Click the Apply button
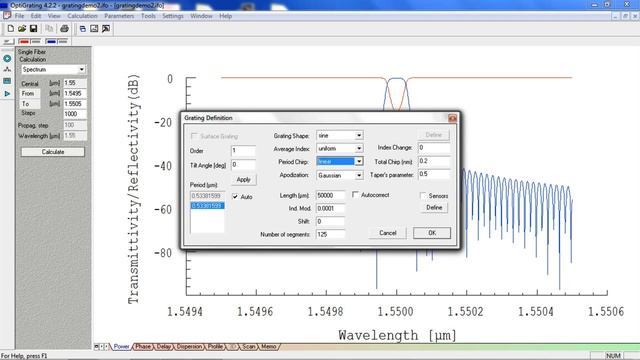 pos(243,180)
